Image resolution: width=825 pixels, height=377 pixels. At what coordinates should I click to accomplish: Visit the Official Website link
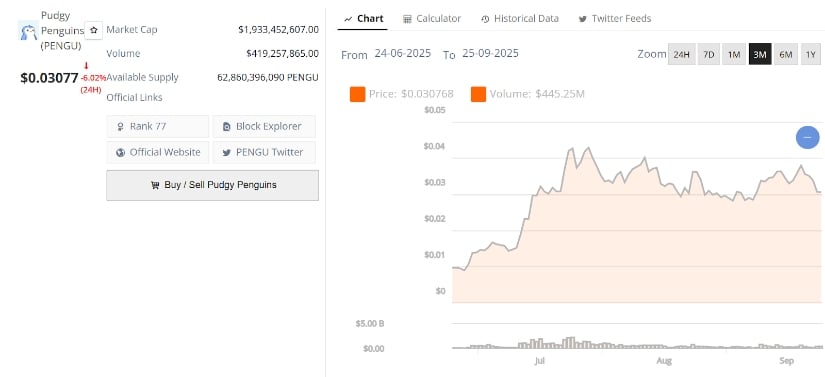click(x=157, y=152)
